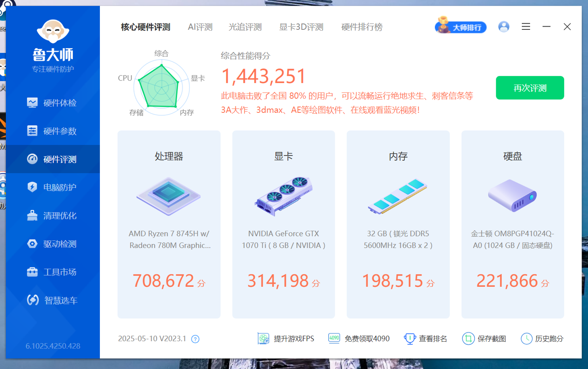588x369 pixels.
Task: Click the 查看排名 trophy icon
Action: pos(410,339)
